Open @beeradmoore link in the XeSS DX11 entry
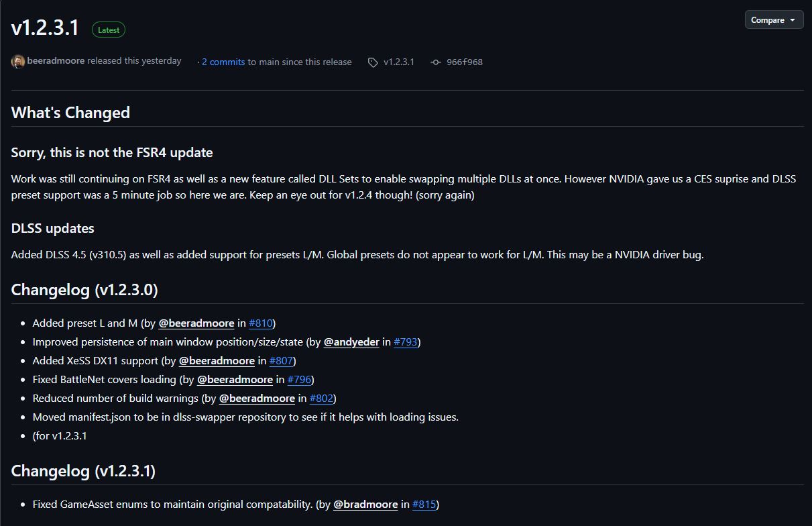 click(x=216, y=360)
